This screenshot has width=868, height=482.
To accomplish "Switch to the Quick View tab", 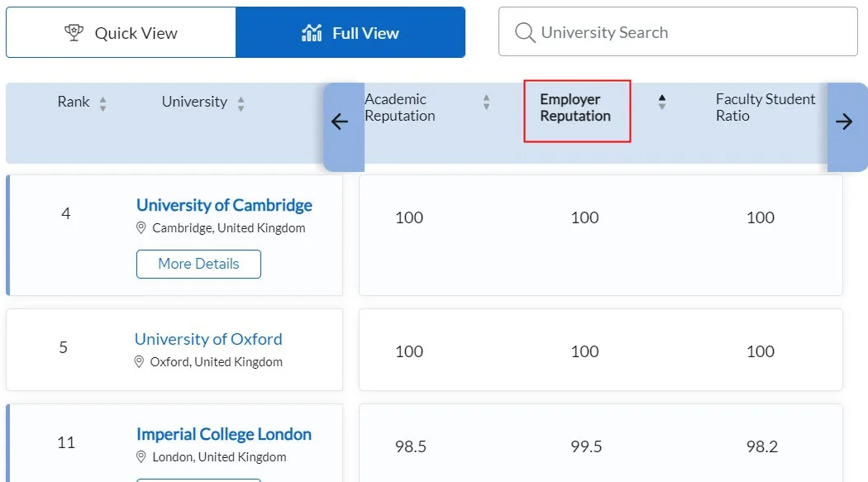I will click(122, 32).
